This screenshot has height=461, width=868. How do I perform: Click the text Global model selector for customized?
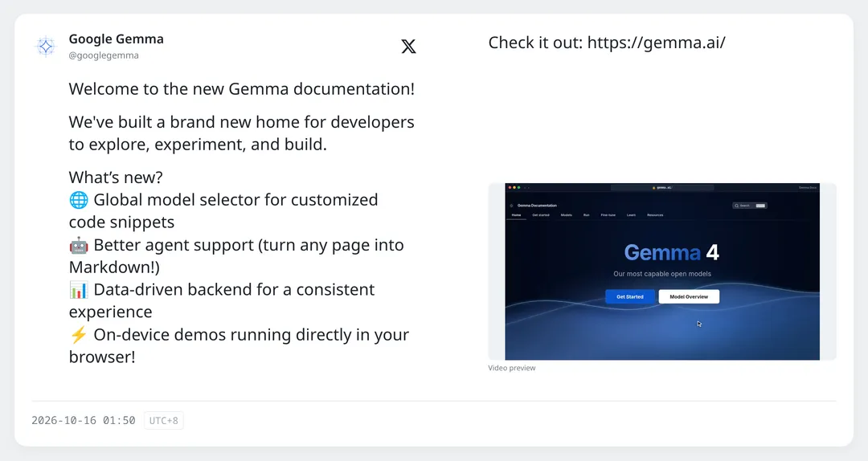(x=235, y=200)
